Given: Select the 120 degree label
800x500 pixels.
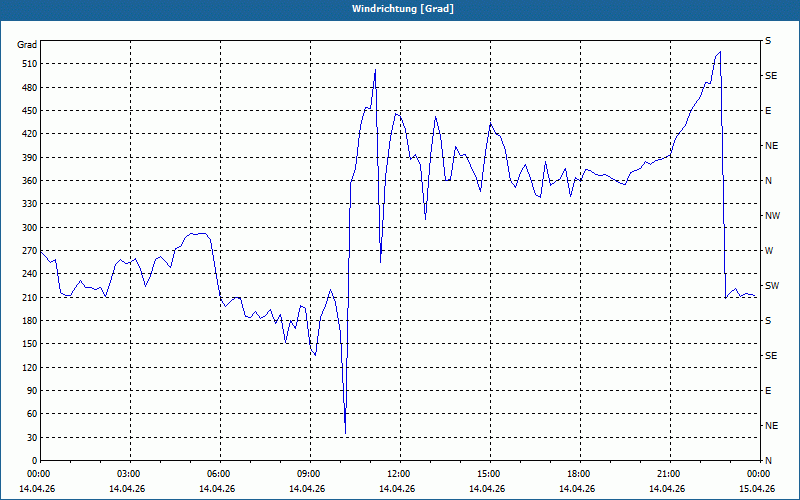Looking at the screenshot, I should 30,367.
